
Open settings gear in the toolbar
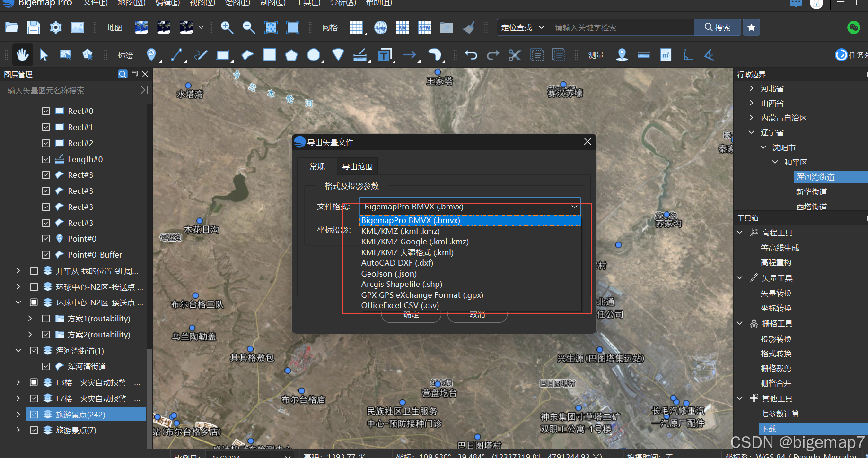pos(56,27)
